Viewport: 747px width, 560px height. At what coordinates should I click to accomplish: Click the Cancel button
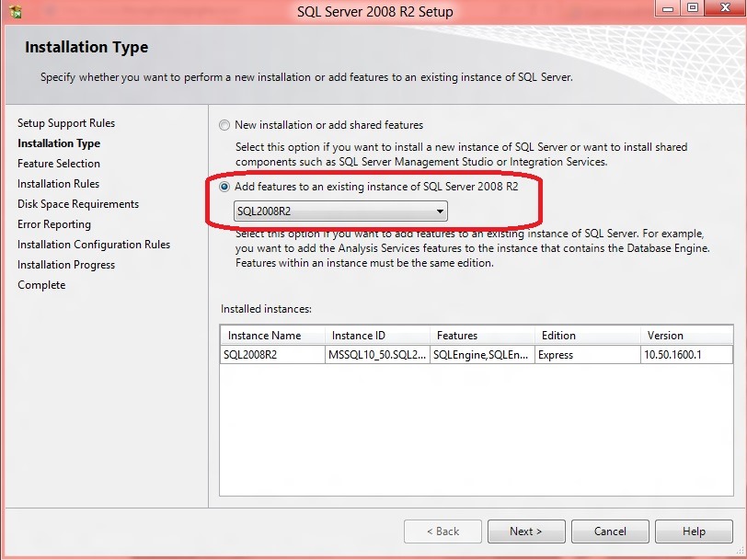pos(610,531)
